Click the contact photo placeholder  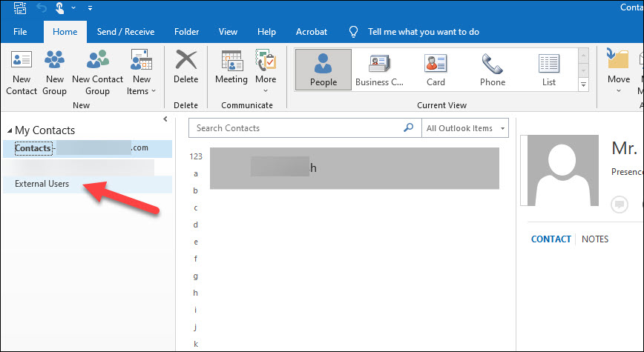[562, 170]
